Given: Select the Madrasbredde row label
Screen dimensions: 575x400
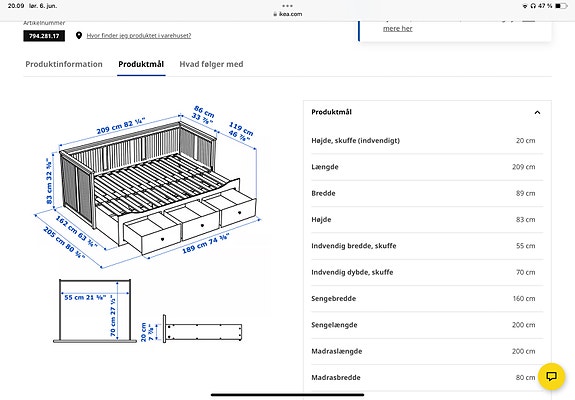Looking at the screenshot, I should (x=336, y=377).
